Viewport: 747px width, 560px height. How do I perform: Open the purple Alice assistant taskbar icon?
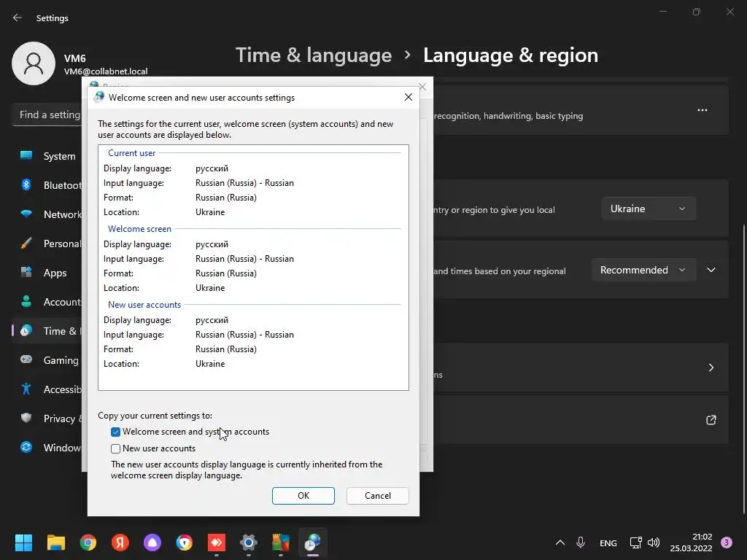click(152, 542)
